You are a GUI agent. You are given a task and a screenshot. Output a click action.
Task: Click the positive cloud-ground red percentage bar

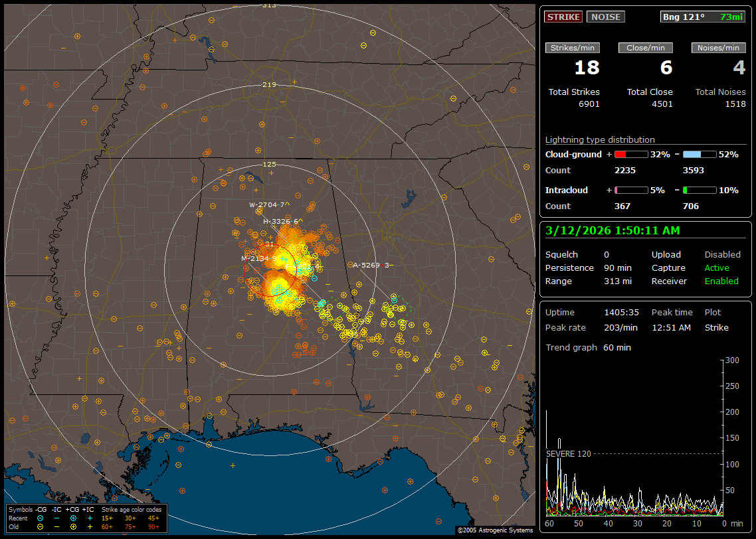[x=630, y=154]
